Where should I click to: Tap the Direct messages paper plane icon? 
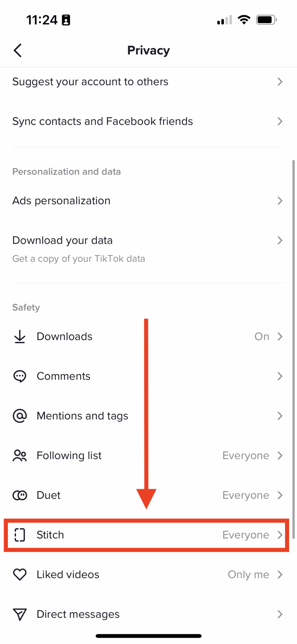pos(20,614)
